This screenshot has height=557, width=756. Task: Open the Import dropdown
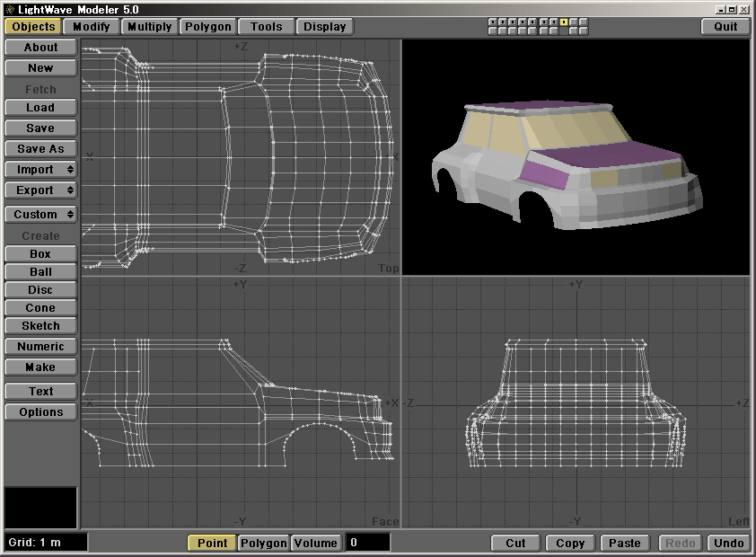tap(40, 170)
